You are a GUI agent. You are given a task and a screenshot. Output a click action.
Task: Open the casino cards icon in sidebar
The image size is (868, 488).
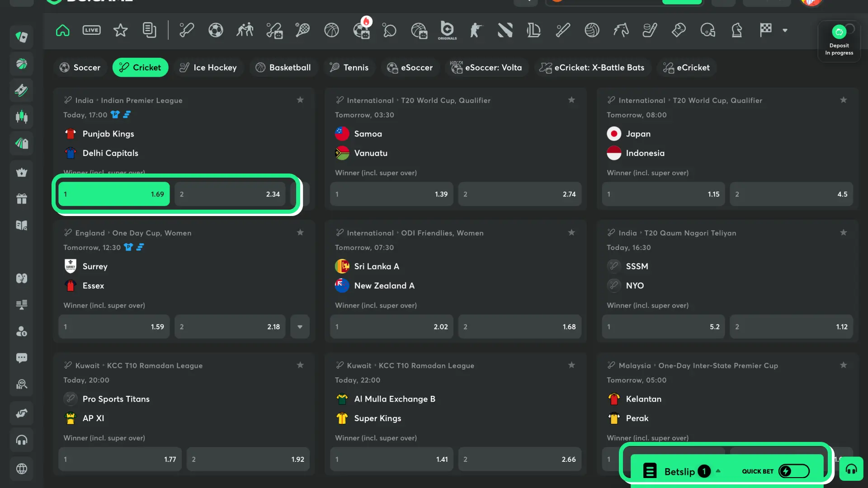click(x=22, y=37)
